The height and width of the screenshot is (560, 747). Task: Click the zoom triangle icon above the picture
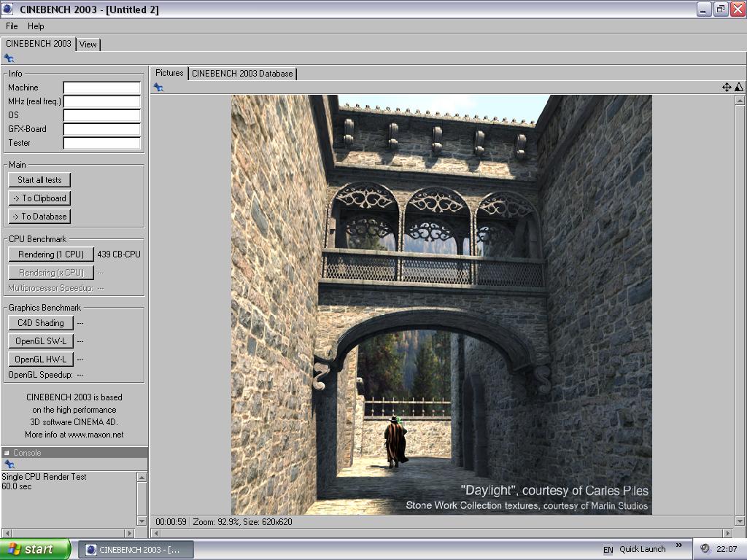738,87
